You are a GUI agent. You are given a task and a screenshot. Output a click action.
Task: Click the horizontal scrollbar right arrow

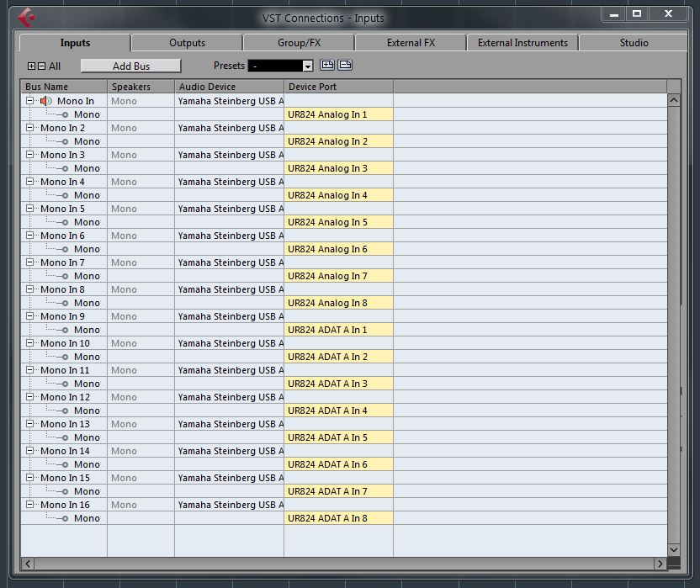660,563
